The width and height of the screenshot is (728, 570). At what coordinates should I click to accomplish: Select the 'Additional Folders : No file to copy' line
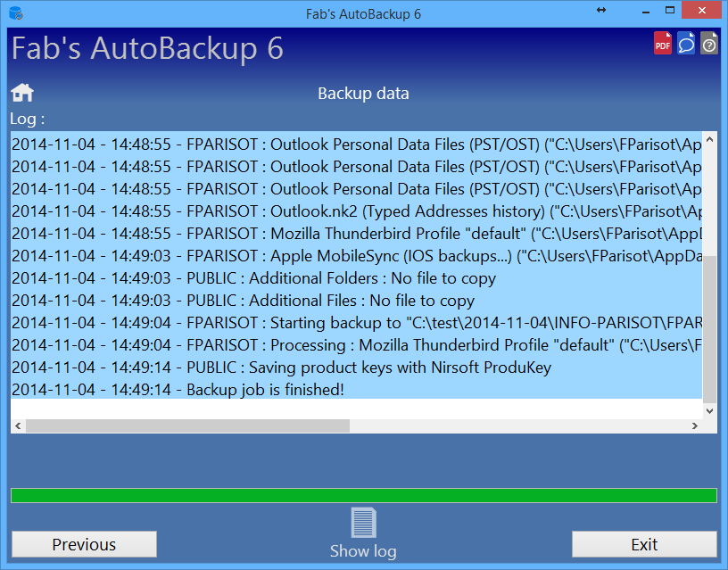coord(357,278)
